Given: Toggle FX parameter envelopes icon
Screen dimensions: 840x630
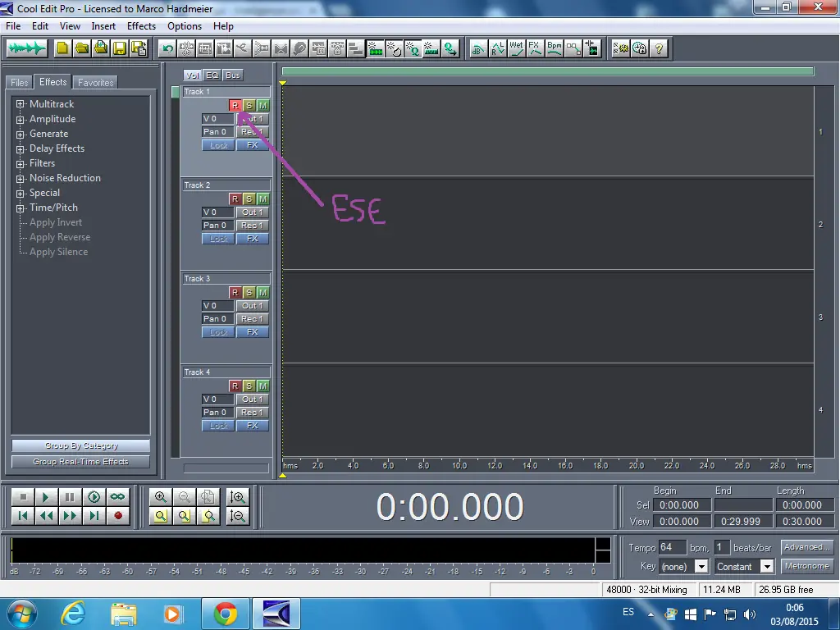Looking at the screenshot, I should pos(535,48).
